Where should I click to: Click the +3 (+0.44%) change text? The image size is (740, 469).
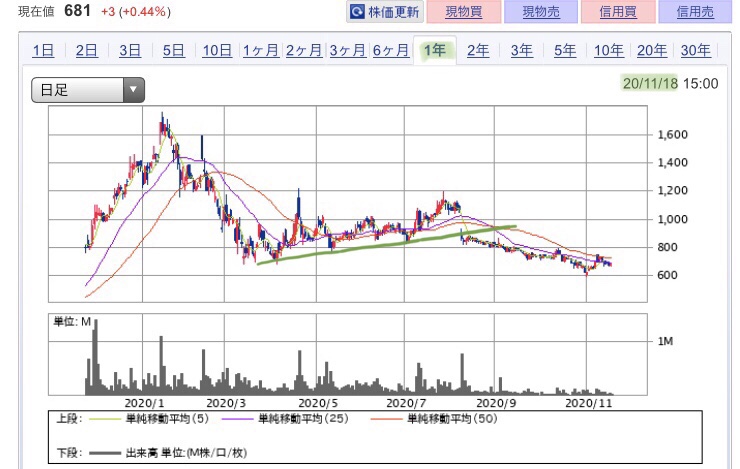point(136,11)
